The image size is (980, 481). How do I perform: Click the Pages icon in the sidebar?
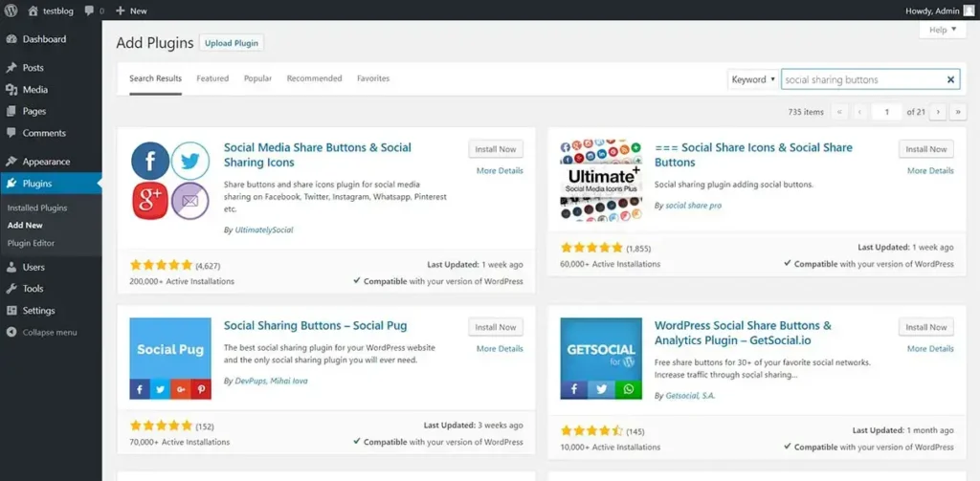click(x=11, y=111)
